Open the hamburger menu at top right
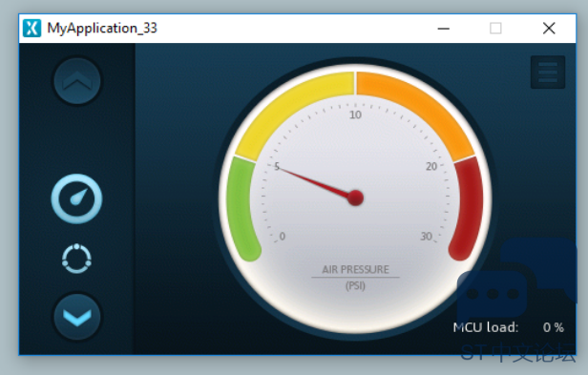588x375 pixels. tap(548, 73)
